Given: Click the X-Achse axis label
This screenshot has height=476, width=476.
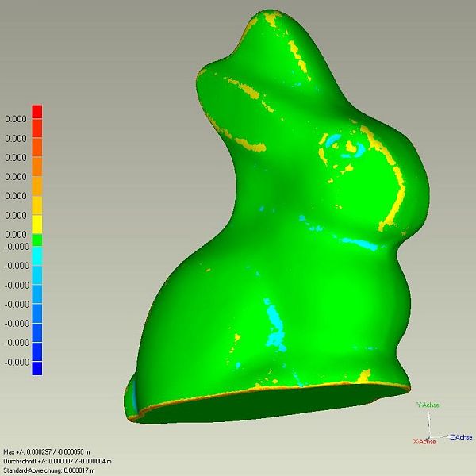Looking at the screenshot, I should tap(423, 441).
